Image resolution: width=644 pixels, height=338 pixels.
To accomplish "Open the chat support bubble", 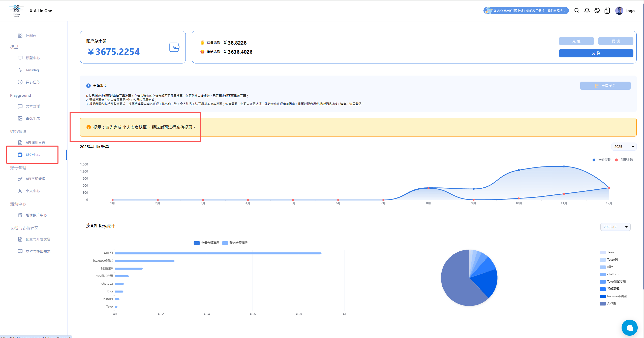I will coord(629,327).
